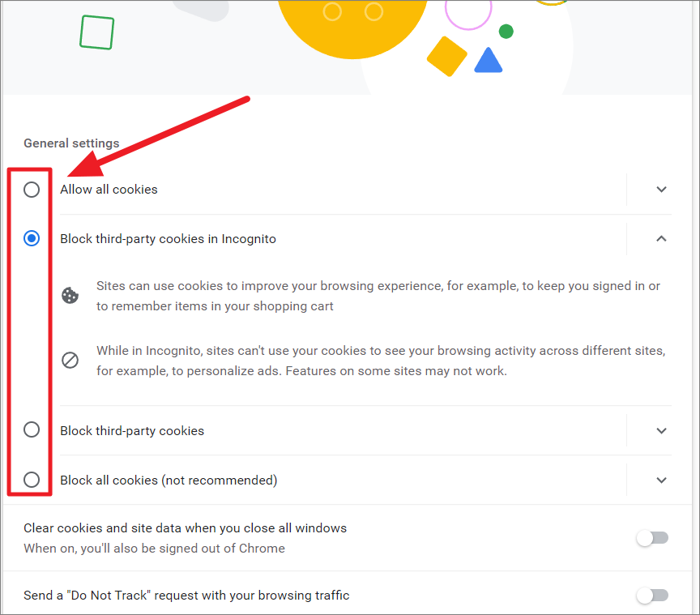The height and width of the screenshot is (615, 700).
Task: Choose the Block third-party cookies radio option
Action: click(32, 429)
